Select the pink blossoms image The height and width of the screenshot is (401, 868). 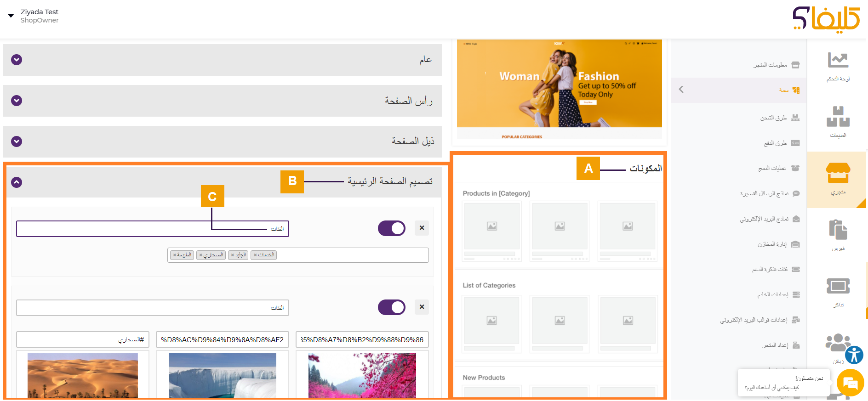[362, 375]
